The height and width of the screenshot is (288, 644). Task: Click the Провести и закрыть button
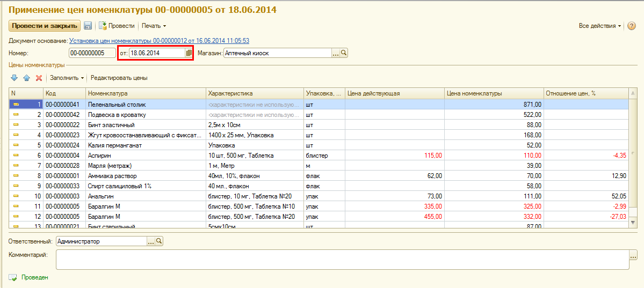coord(45,26)
